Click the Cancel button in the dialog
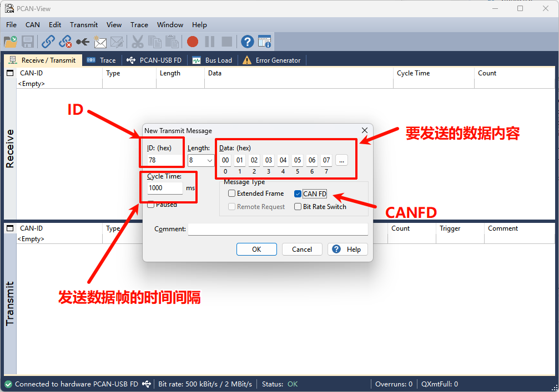Screen dimensions: 559x392 point(302,250)
